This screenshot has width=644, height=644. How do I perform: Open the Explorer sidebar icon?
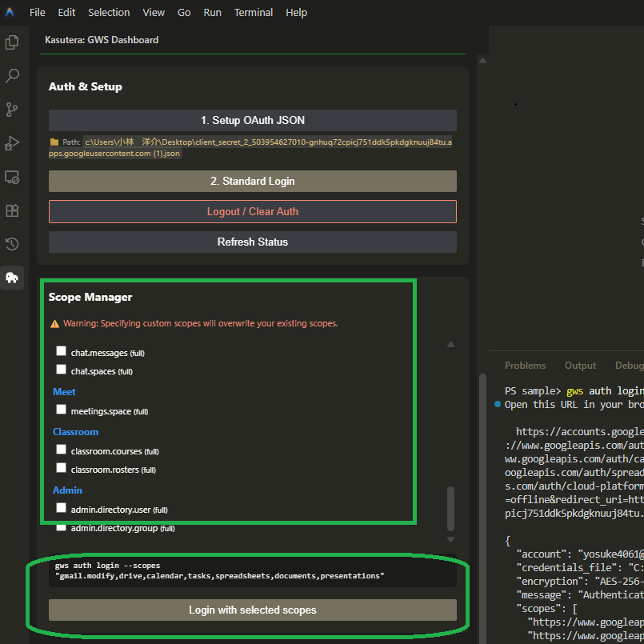(x=12, y=42)
